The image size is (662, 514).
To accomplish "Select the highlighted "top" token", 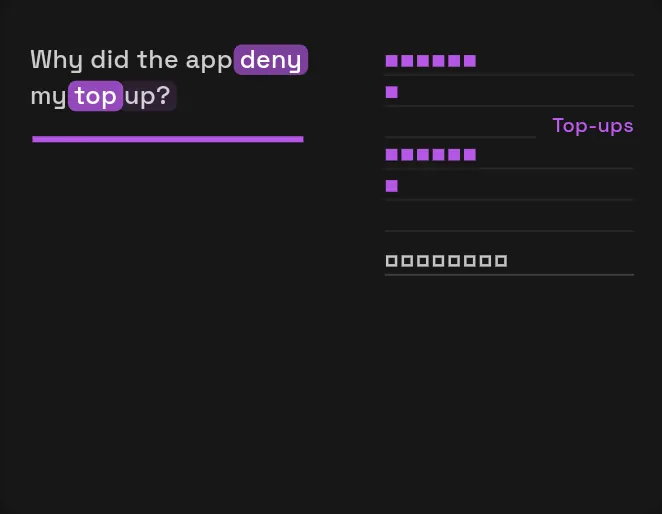I will 95,96.
